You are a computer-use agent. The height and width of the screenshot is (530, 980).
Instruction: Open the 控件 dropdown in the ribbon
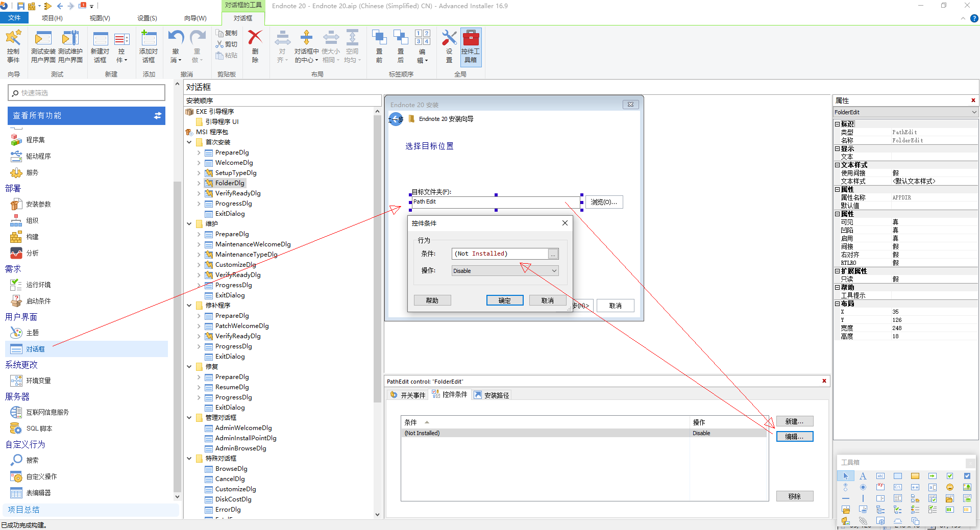[x=121, y=46]
